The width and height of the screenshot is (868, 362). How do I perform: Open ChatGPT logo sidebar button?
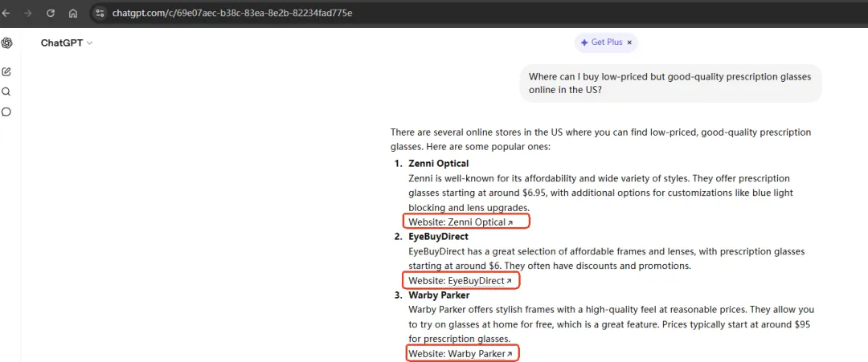[6, 43]
